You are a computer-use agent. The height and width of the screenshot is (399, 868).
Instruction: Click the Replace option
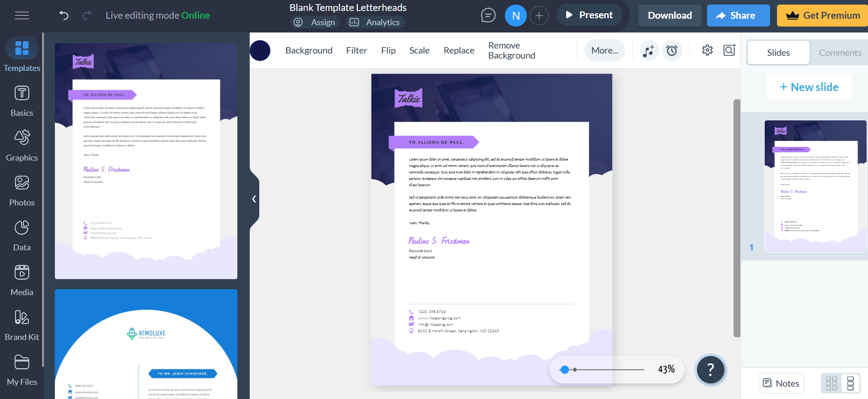(459, 50)
